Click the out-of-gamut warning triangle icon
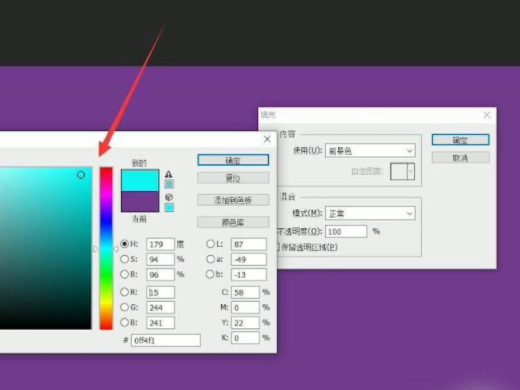 click(169, 174)
